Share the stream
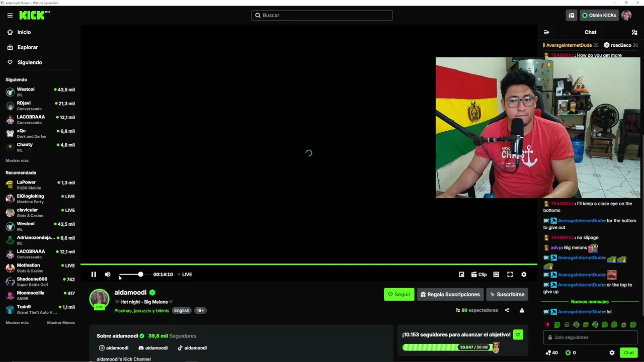Screen dimensions: 644x362 (507, 310)
